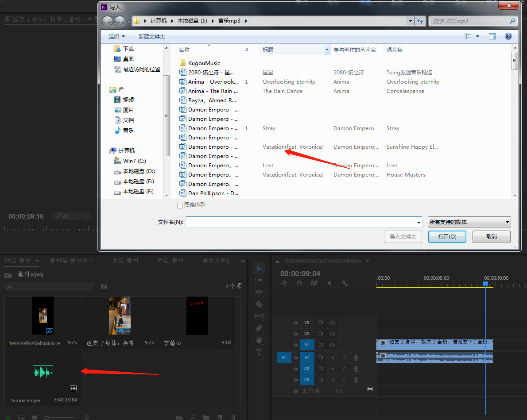Select the Track Select Forward tool
The image size is (527, 420).
[x=259, y=280]
